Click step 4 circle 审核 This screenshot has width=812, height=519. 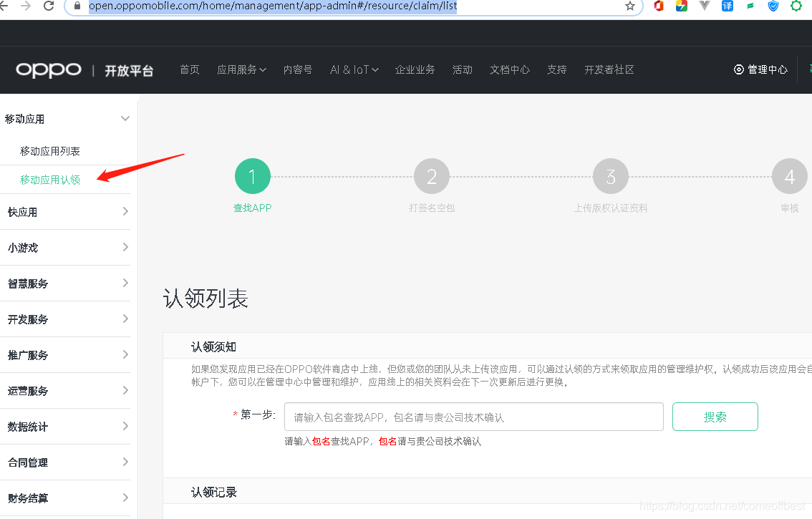click(789, 176)
